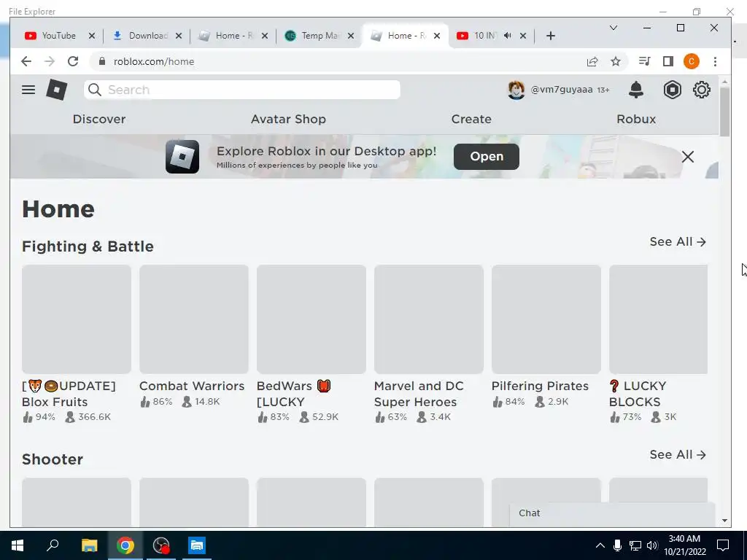Click the Open button for Desktop app

[x=487, y=157]
